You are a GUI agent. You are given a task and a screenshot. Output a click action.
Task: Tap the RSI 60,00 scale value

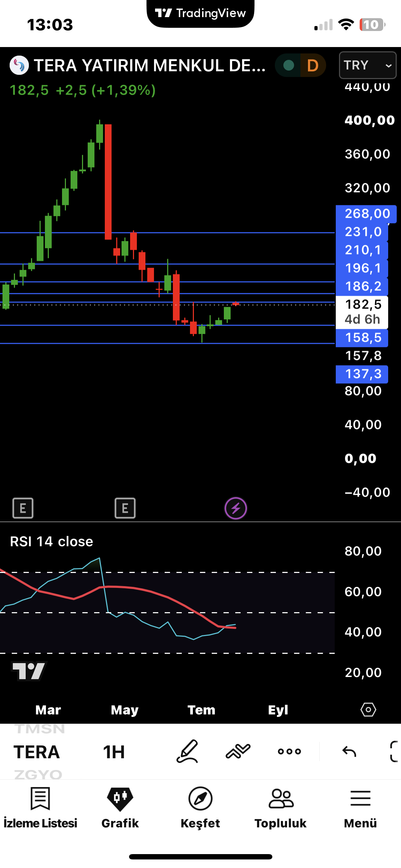click(x=363, y=592)
